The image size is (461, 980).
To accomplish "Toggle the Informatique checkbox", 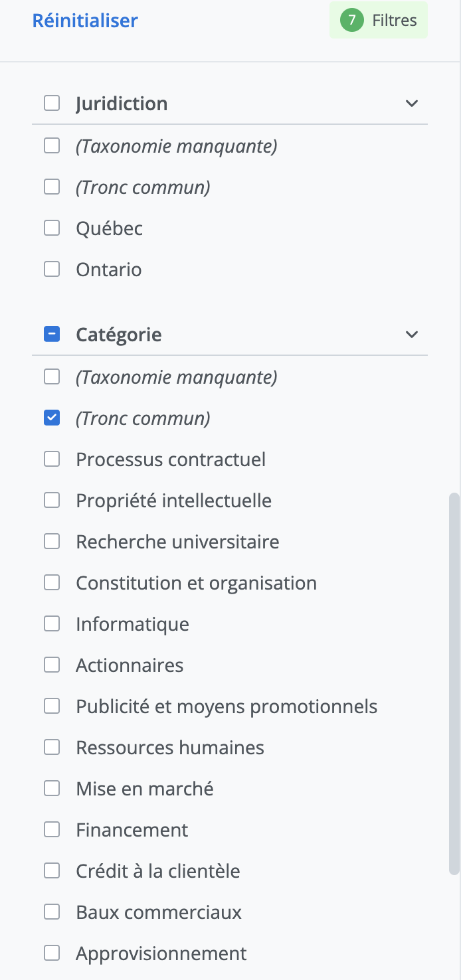I will point(52,624).
